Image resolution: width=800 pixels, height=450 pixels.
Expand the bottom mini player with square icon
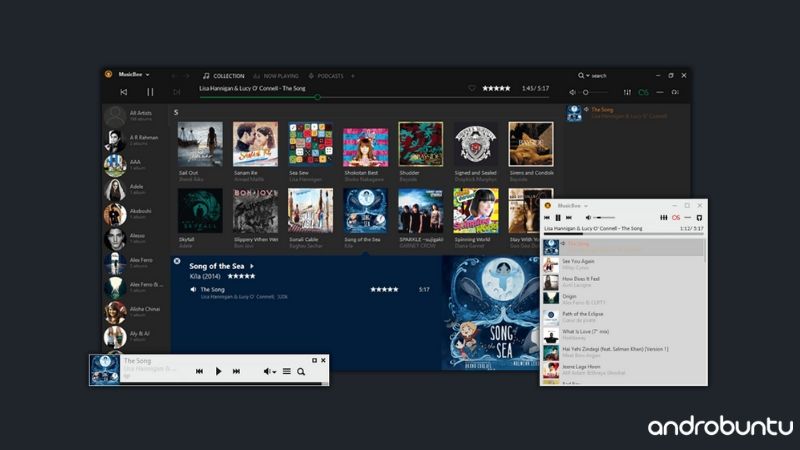(314, 360)
